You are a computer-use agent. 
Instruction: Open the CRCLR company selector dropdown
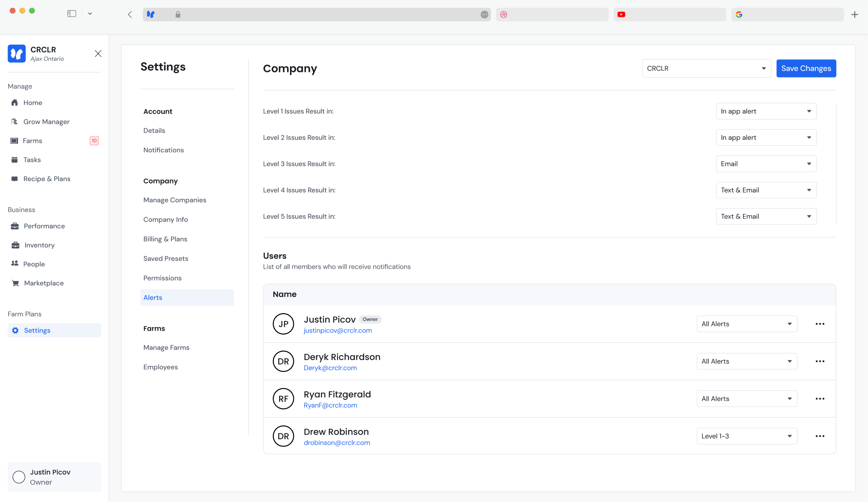click(x=706, y=68)
